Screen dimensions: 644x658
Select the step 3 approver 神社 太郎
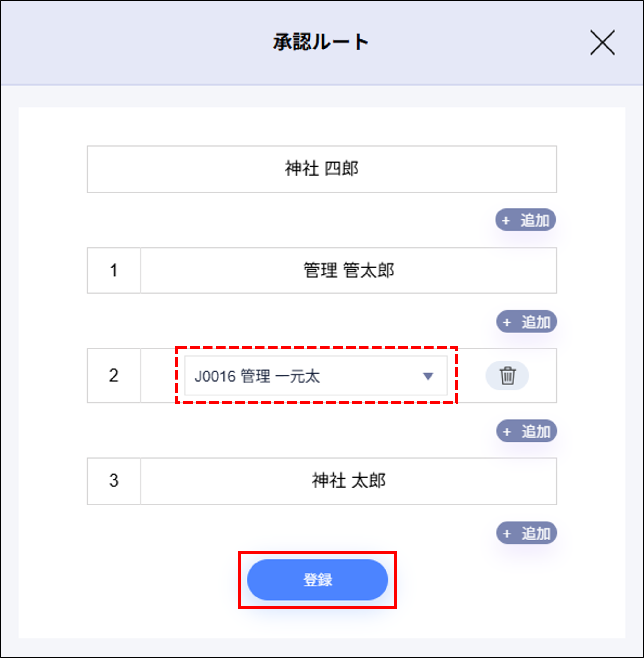click(x=348, y=482)
